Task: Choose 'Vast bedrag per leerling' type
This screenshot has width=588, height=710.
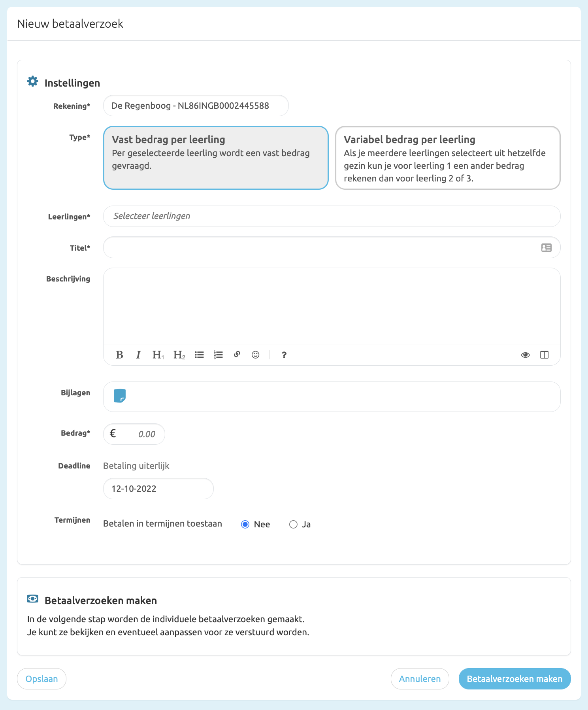Action: [215, 158]
